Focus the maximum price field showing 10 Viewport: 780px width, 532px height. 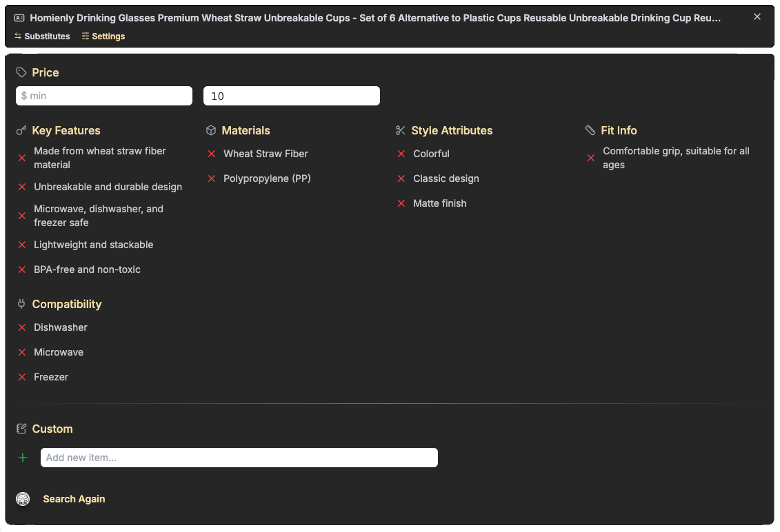coord(292,96)
